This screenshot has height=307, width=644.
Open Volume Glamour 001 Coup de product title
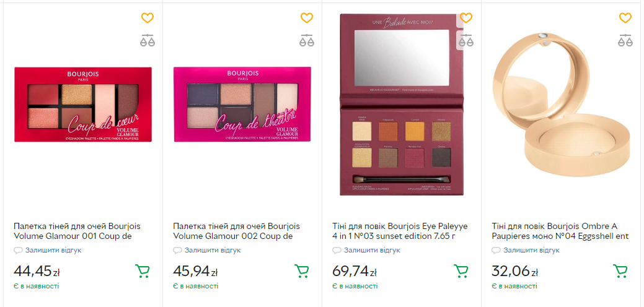pyautogui.click(x=77, y=231)
